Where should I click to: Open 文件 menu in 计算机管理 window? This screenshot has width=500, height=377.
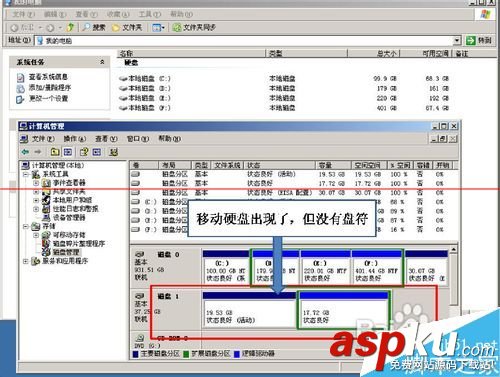click(43, 139)
